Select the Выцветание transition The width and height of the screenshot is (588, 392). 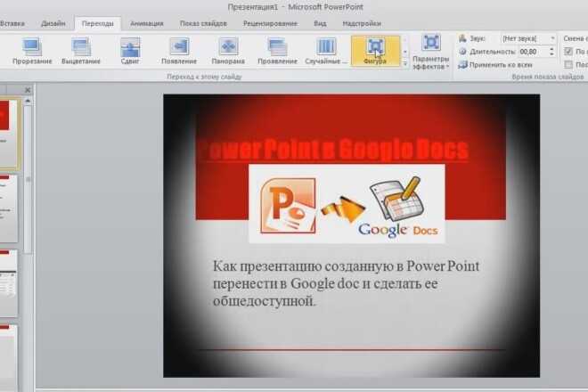(x=81, y=52)
